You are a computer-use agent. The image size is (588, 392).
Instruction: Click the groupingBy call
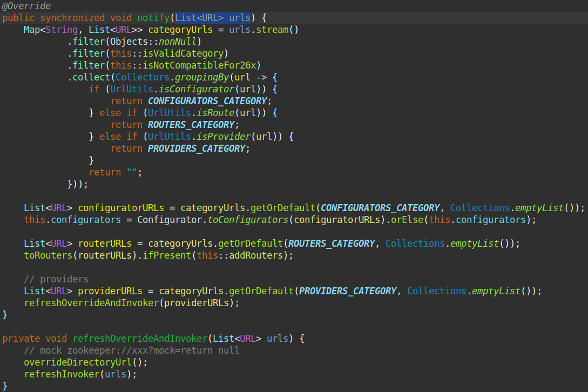coord(202,77)
